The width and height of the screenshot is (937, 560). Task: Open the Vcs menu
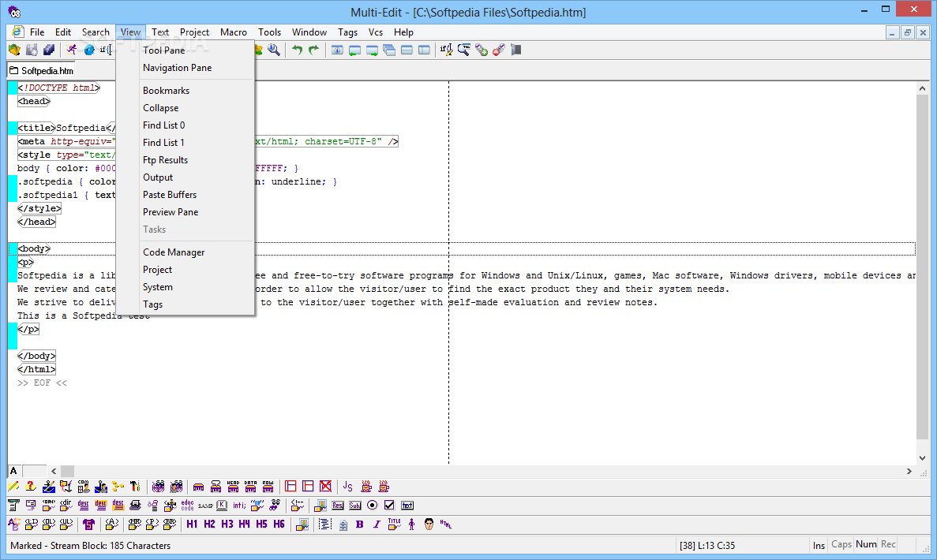[375, 32]
